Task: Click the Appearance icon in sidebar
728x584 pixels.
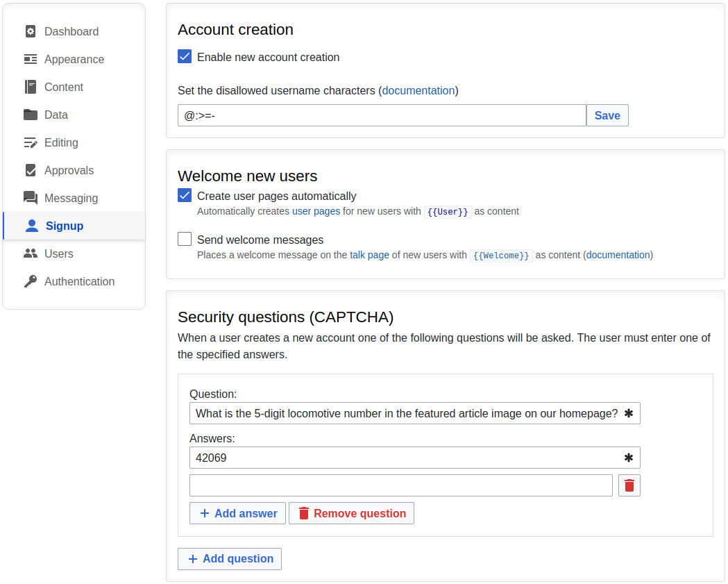Action: [x=31, y=59]
